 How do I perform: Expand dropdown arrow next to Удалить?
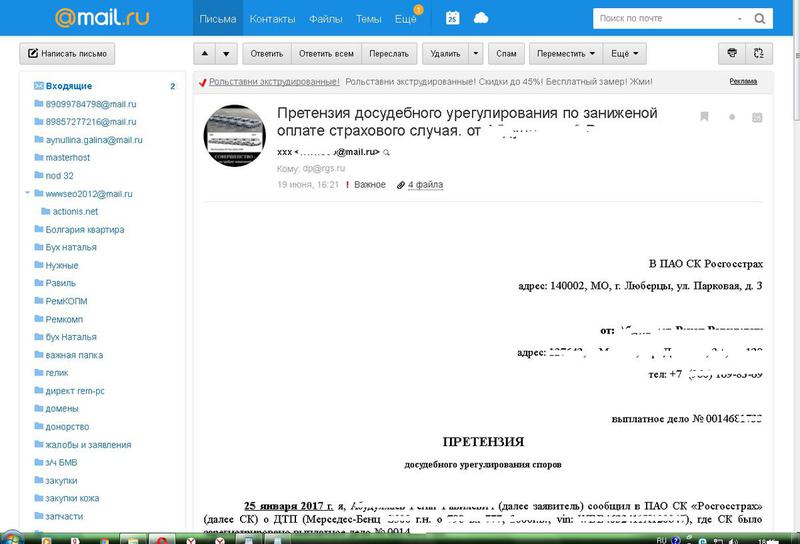pos(476,54)
